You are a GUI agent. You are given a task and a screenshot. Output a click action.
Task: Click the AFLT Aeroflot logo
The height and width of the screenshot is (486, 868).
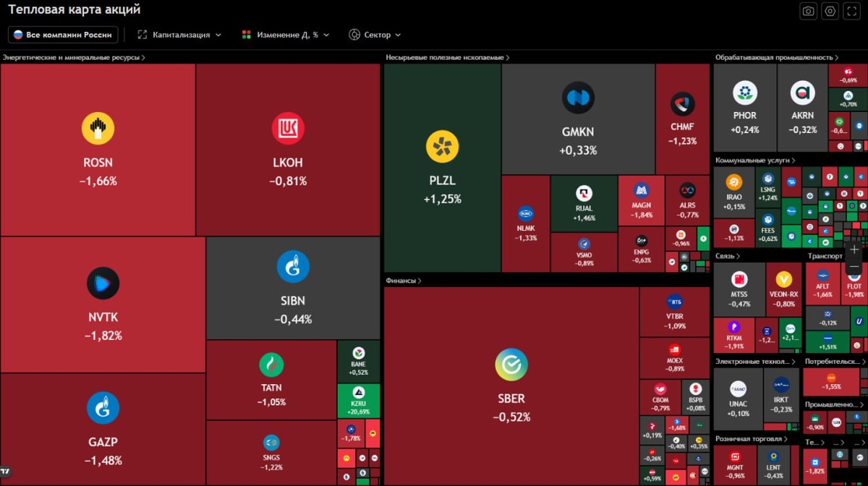pyautogui.click(x=822, y=276)
